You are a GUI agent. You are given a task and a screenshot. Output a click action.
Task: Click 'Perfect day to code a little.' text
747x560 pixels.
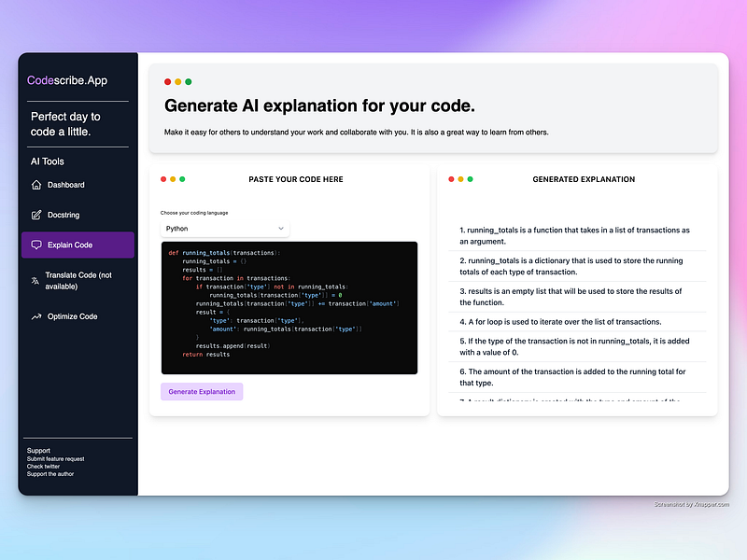pos(65,124)
